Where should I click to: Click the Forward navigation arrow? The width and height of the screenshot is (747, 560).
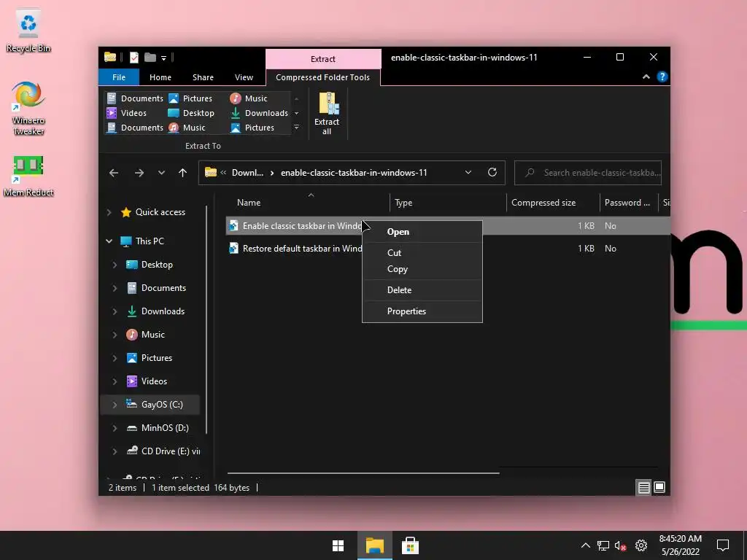click(139, 173)
